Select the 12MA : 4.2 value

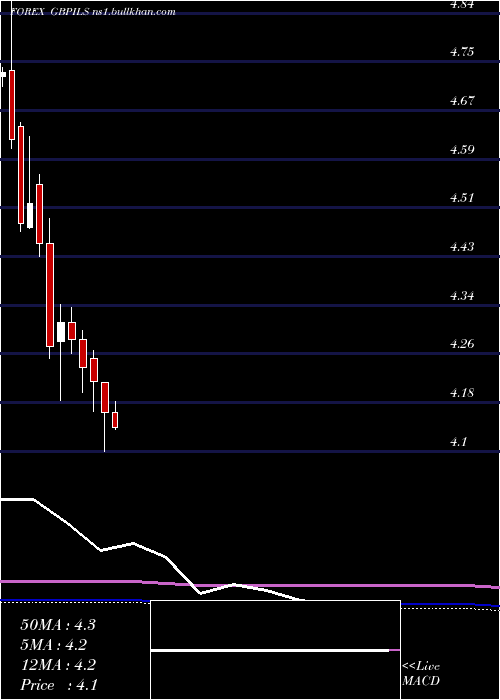coord(58,665)
